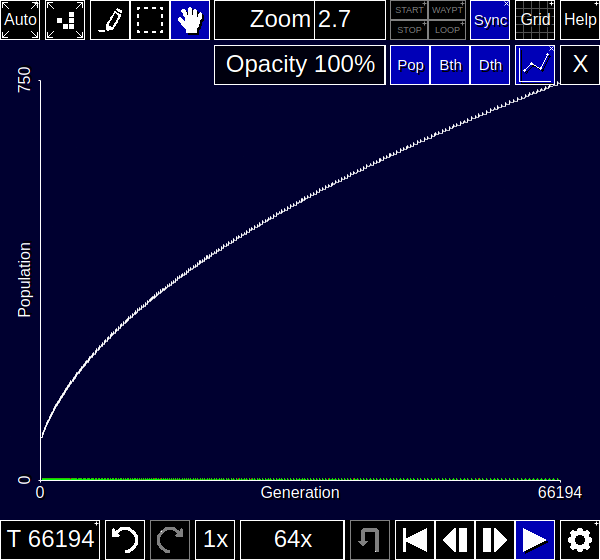The width and height of the screenshot is (600, 560).
Task: Adjust the Zoom slider
Action: [300, 20]
